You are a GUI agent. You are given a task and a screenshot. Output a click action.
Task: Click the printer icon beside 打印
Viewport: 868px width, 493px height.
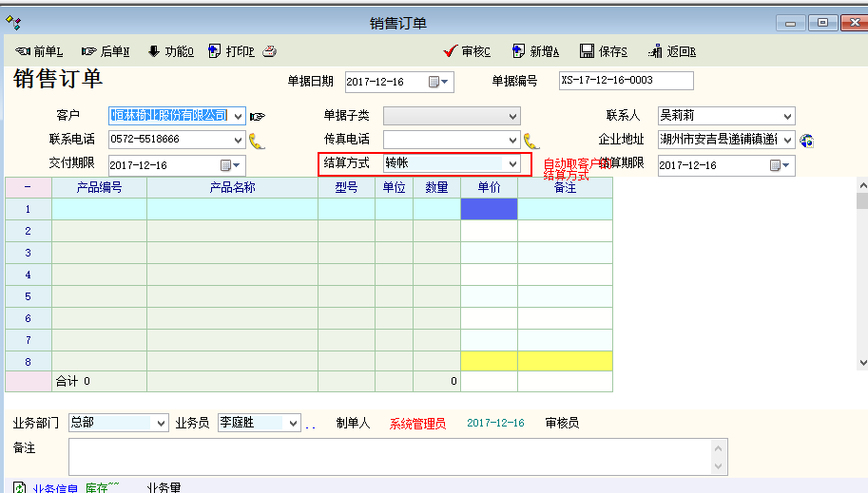point(270,51)
